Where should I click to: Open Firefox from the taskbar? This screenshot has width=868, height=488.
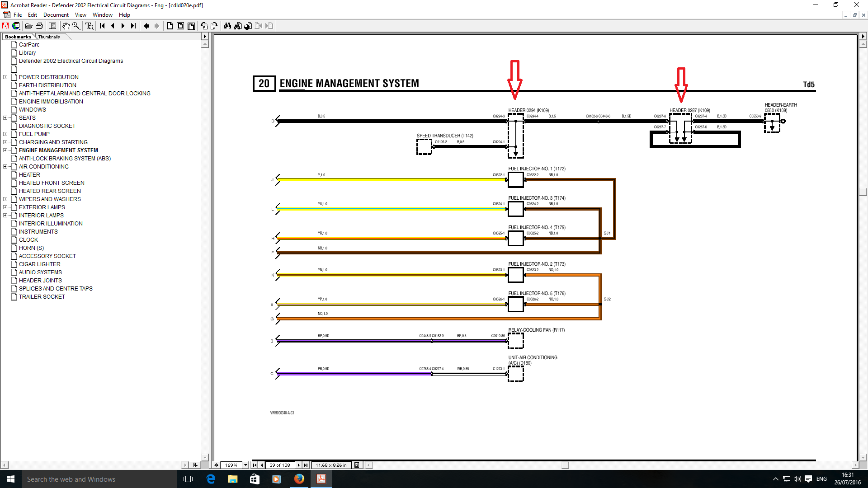(299, 479)
